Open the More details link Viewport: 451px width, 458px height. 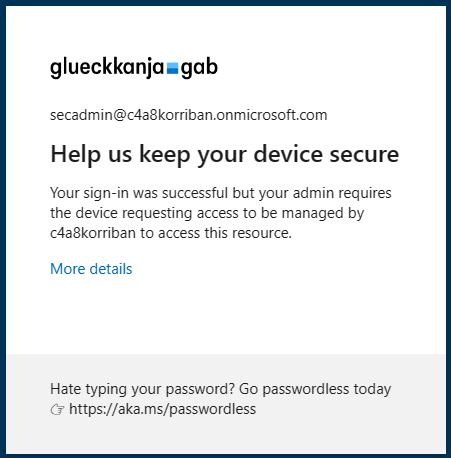point(91,269)
